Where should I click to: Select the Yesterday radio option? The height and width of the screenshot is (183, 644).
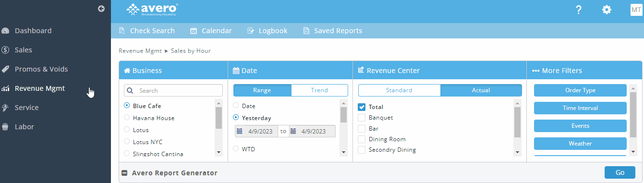236,118
